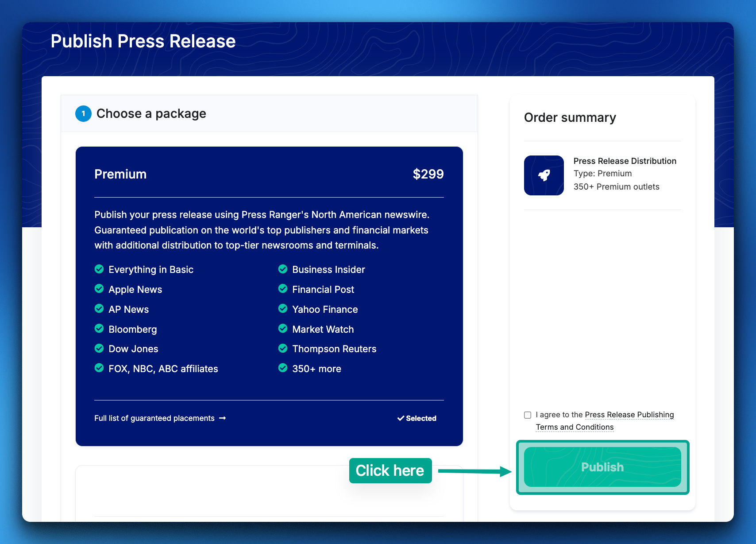Click the checkmark beside Dow Jones
The width and height of the screenshot is (756, 544).
tap(99, 348)
